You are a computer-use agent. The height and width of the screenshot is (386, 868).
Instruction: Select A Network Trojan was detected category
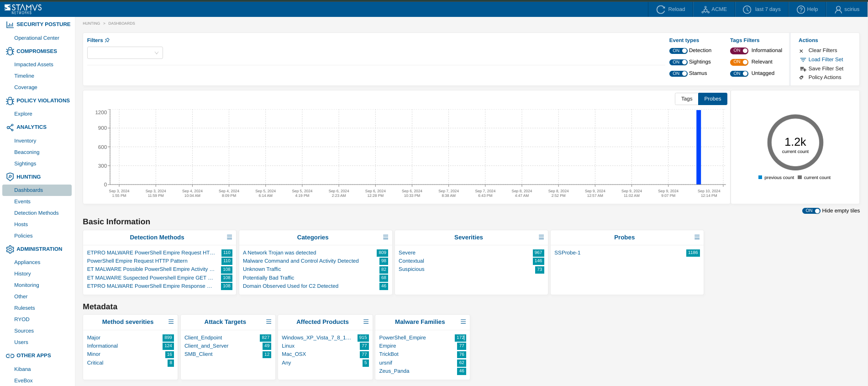(279, 253)
